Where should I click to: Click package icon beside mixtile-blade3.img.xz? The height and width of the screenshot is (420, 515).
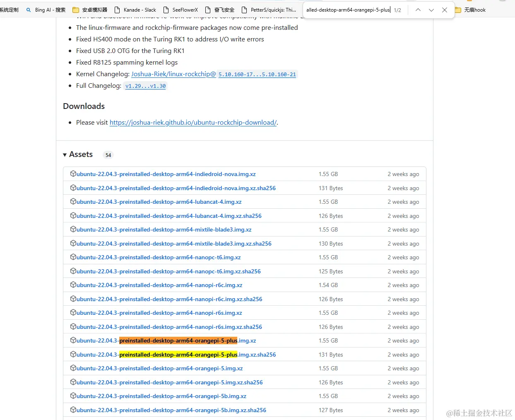[x=73, y=229]
